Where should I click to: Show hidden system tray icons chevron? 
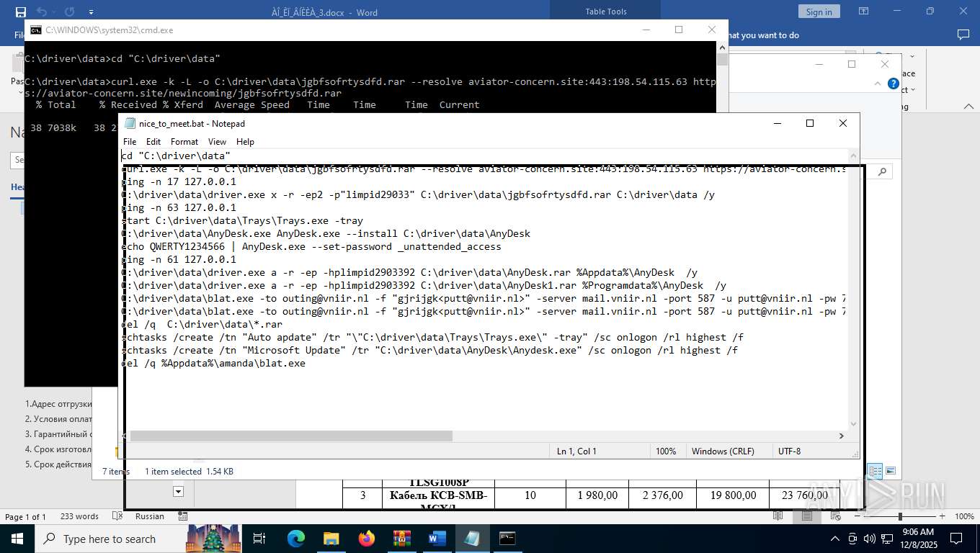click(835, 539)
